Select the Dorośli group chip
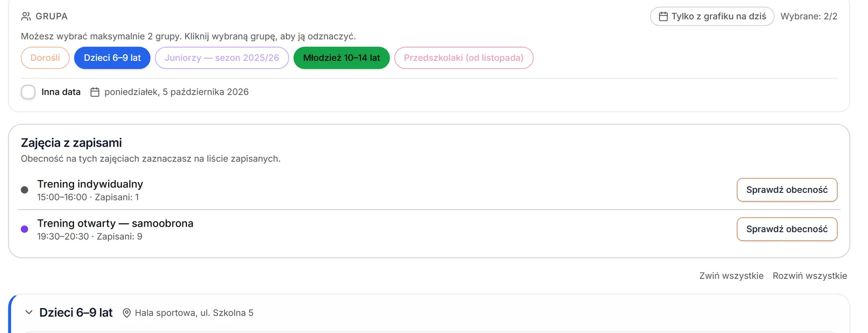Viewport: 868px width, 333px height. 45,58
